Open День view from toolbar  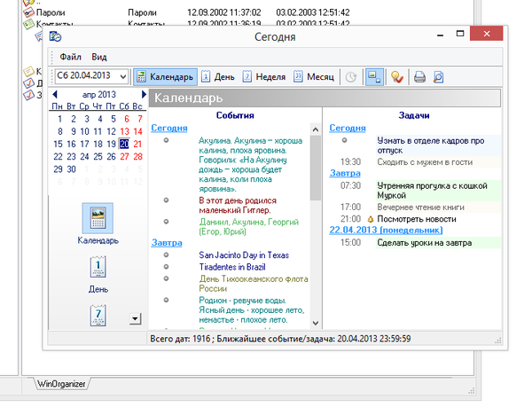(x=218, y=76)
